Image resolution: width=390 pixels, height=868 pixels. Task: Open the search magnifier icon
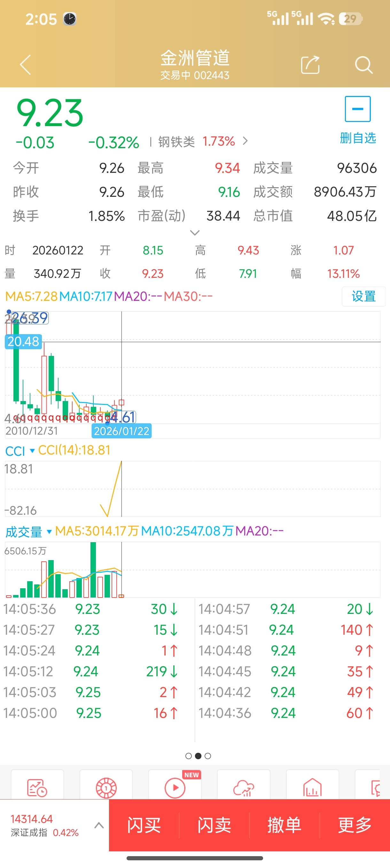click(x=363, y=65)
